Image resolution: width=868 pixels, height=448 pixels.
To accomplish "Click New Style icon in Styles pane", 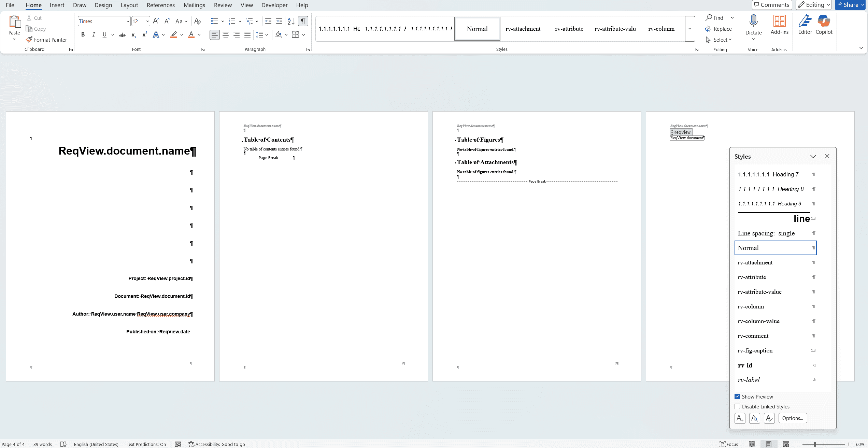I will click(x=740, y=418).
